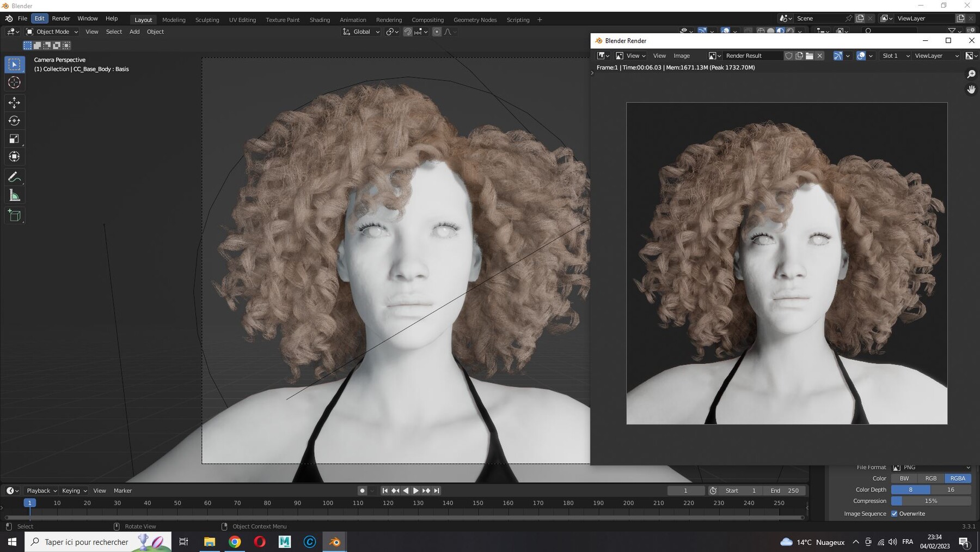Select the Select Box tool

pyautogui.click(x=14, y=64)
